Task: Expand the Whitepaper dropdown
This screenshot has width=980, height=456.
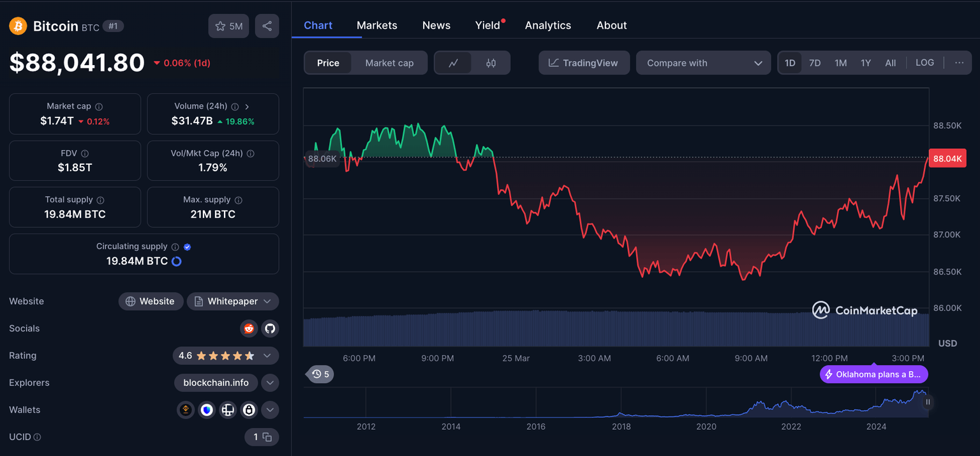Action: (x=267, y=301)
